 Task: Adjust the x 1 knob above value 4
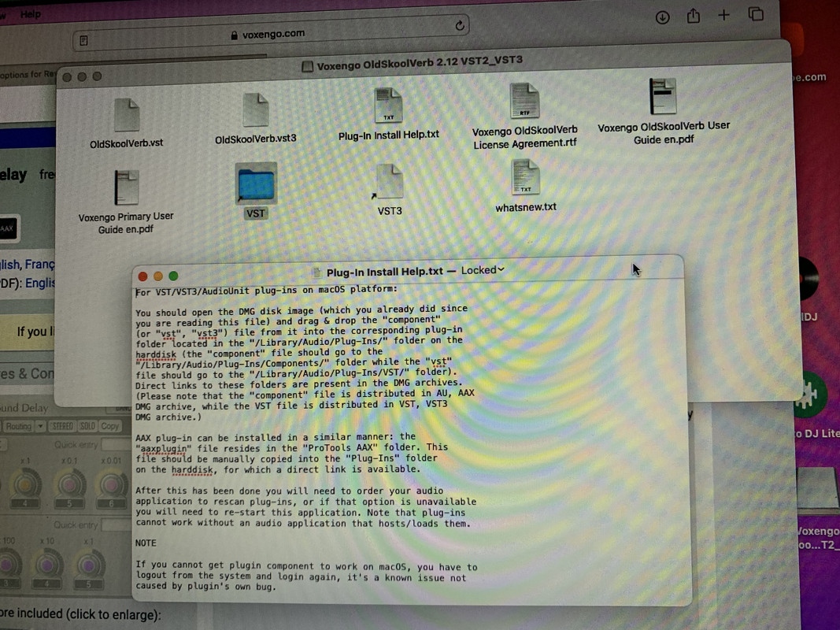[24, 484]
